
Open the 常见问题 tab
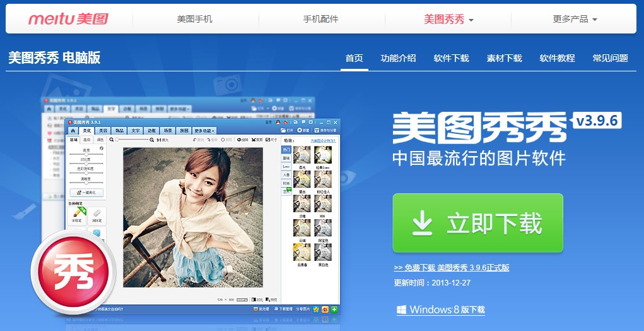coord(610,58)
